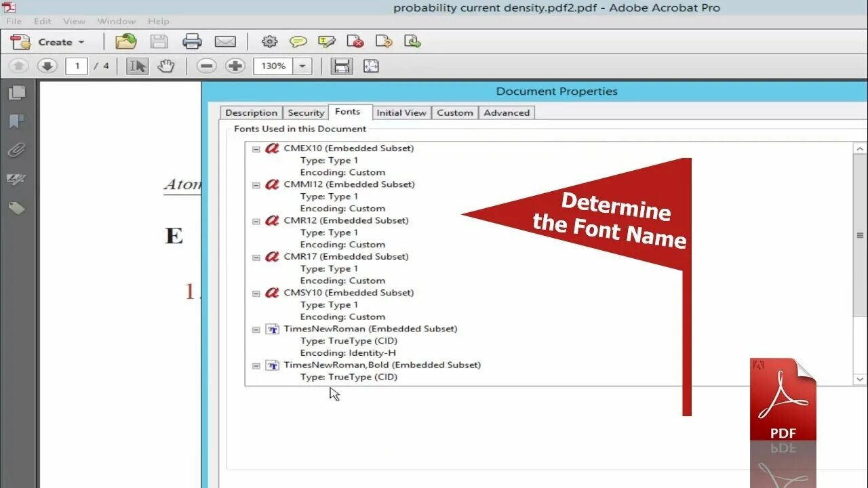Select CMSY10 (Embedded Subset) font row
The height and width of the screenshot is (488, 868).
pyautogui.click(x=349, y=292)
